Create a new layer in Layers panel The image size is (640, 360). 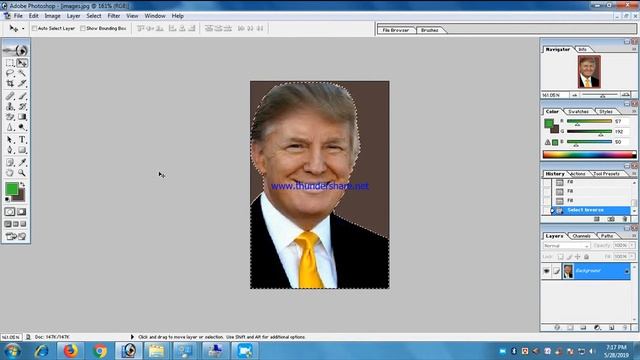[x=611, y=327]
